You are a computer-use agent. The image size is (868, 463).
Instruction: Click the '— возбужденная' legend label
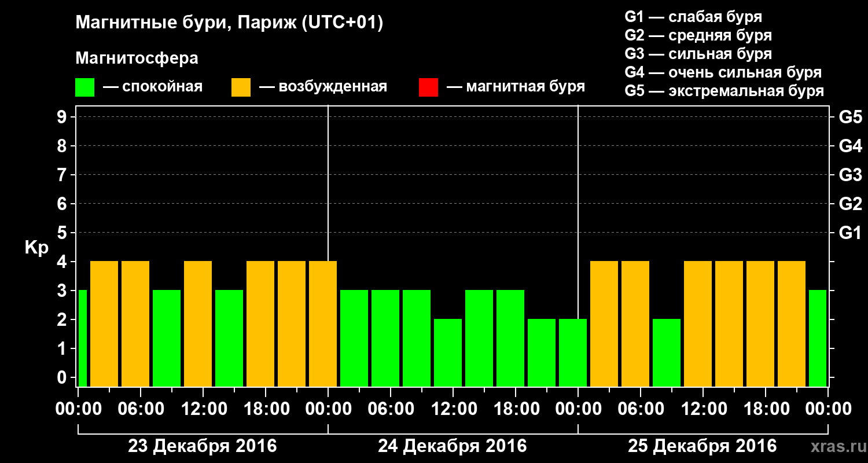[323, 87]
